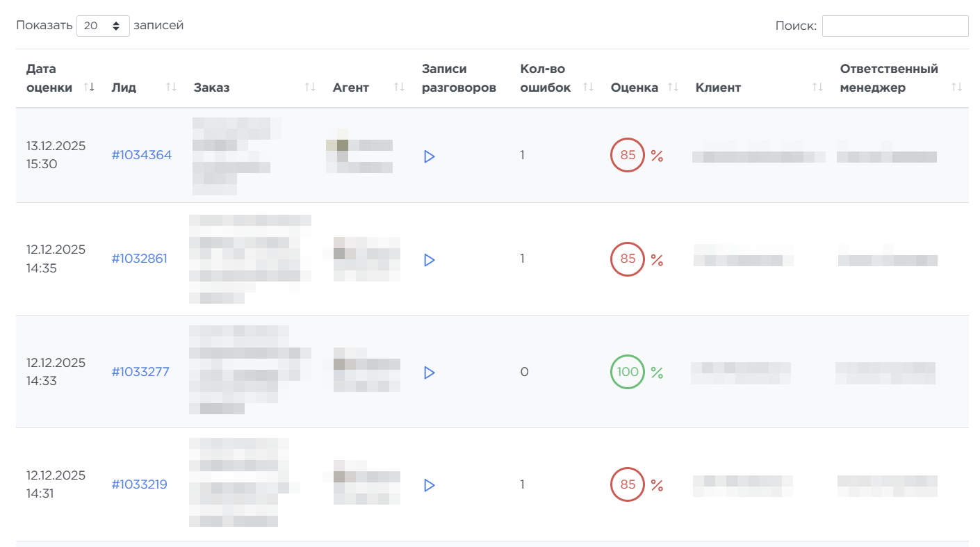Image resolution: width=980 pixels, height=547 pixels.
Task: Play call recording for lead #1032861
Action: tap(429, 260)
